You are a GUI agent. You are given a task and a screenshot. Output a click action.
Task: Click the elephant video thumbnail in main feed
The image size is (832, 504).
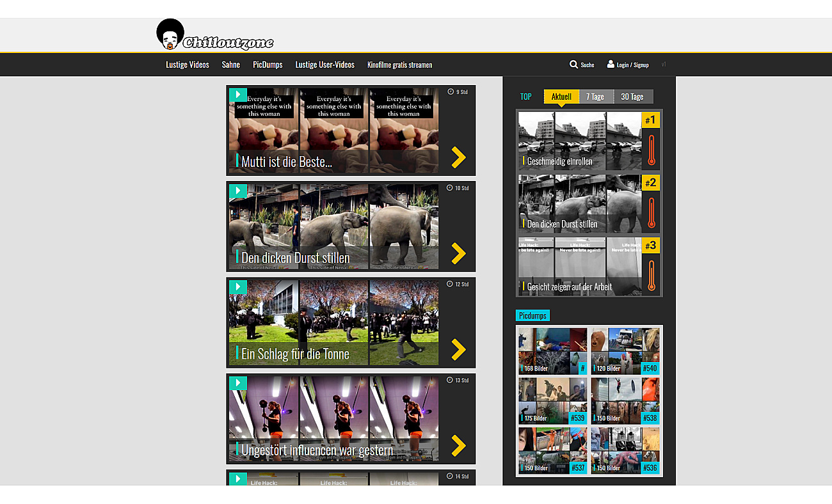point(334,226)
